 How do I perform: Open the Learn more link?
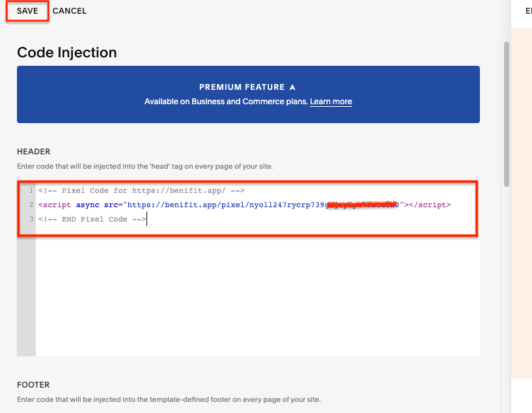click(x=331, y=102)
